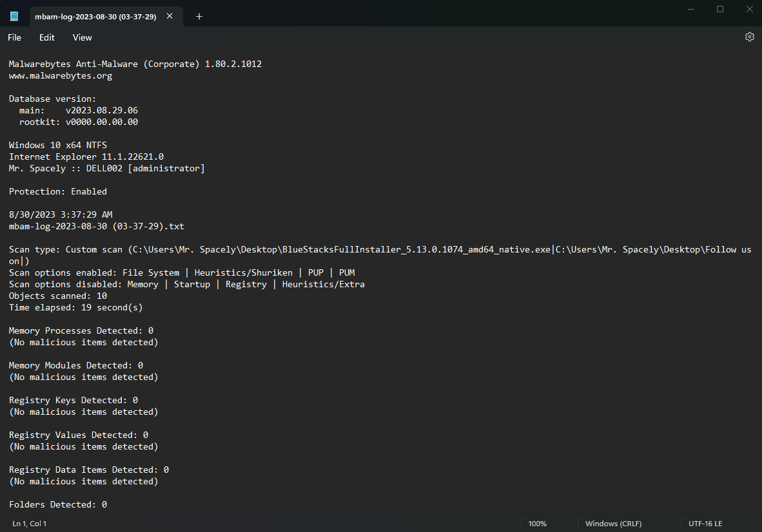Click the Notepad app icon in title bar
Screen dimensions: 762x532
14,16
